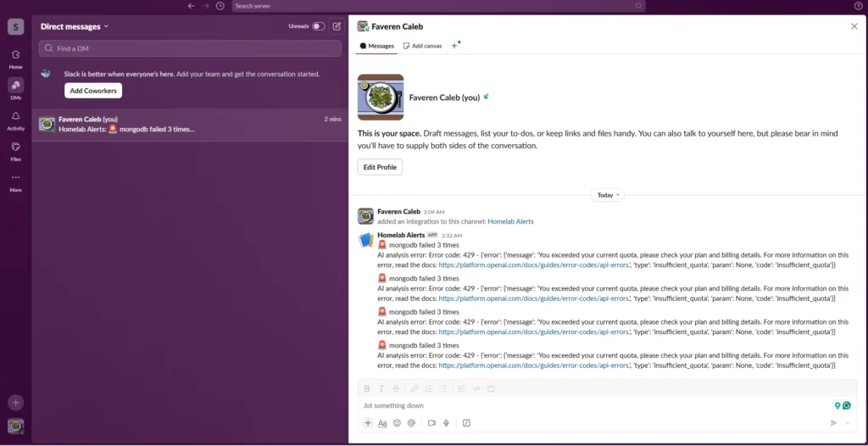Image resolution: width=868 pixels, height=446 pixels.
Task: Click the Edit Profile button
Action: 380,167
